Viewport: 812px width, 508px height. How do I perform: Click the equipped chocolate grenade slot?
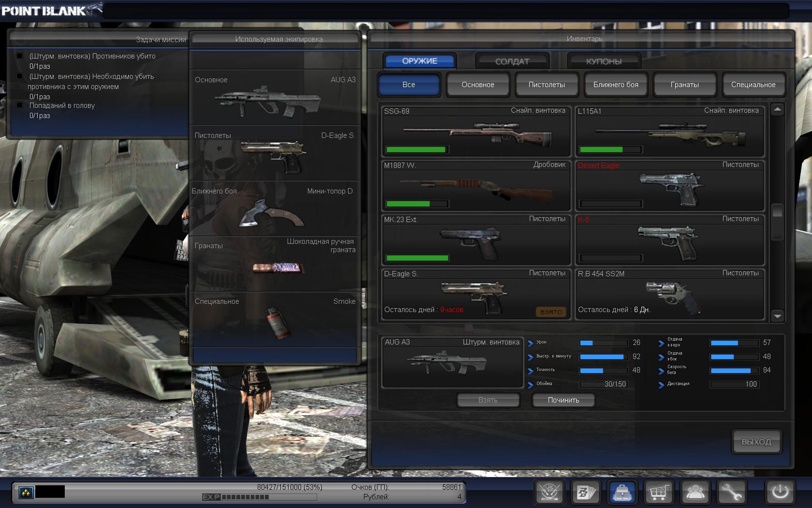coord(275,264)
